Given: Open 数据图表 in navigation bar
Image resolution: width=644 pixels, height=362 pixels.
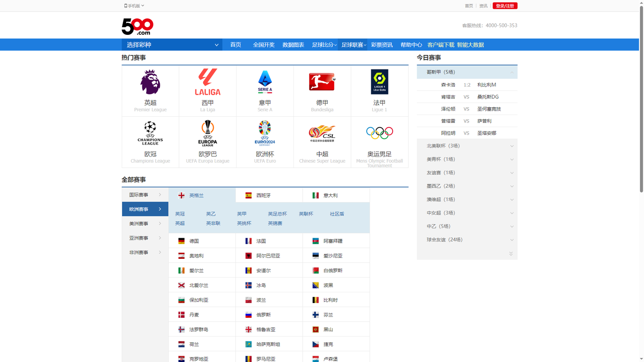Looking at the screenshot, I should click(293, 45).
